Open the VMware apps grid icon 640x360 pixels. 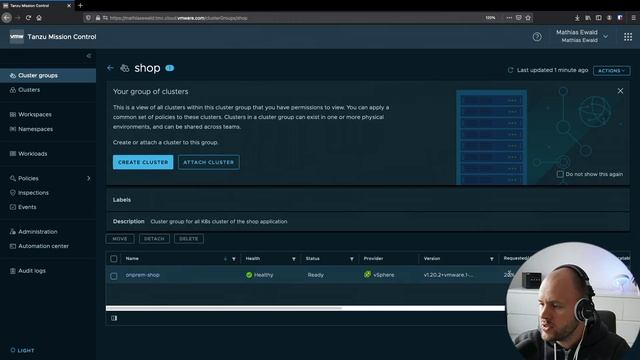[628, 37]
